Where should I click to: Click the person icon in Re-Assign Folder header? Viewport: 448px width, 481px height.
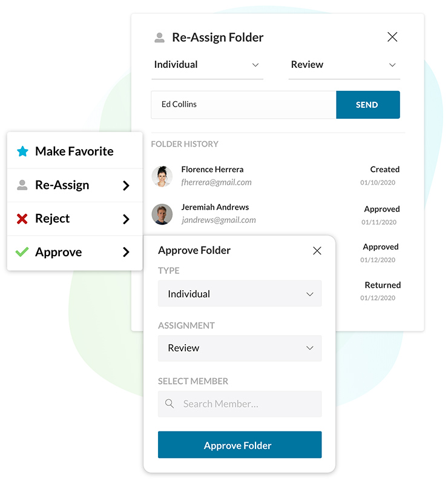click(159, 38)
